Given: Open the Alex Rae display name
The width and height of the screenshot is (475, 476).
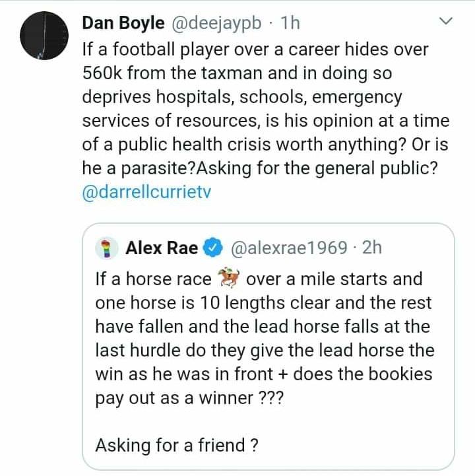Looking at the screenshot, I should click(162, 248).
